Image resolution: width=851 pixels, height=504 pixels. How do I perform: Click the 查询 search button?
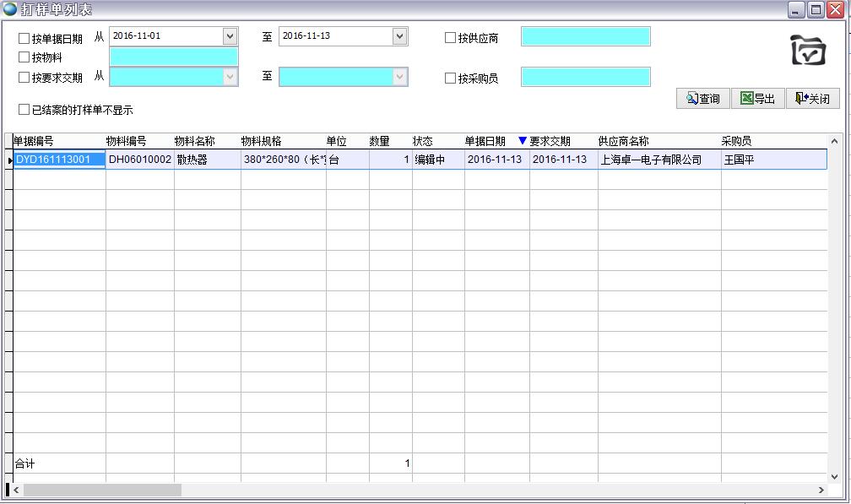click(x=702, y=99)
